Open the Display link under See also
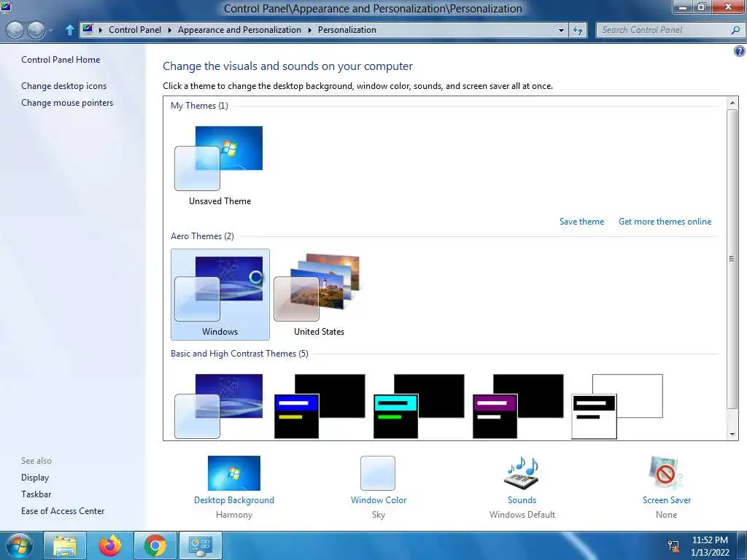Viewport: 747px width, 560px height. coord(35,478)
